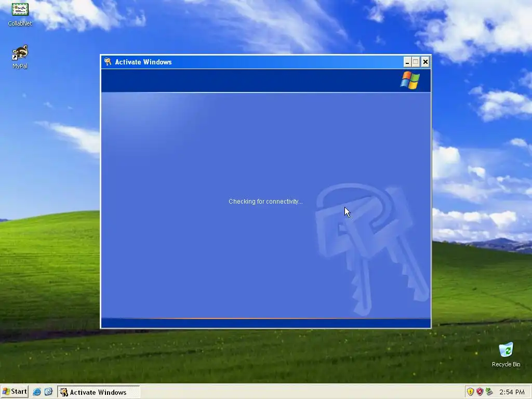Click the Activate Windows taskbar button
The image size is (532, 399).
click(x=98, y=392)
